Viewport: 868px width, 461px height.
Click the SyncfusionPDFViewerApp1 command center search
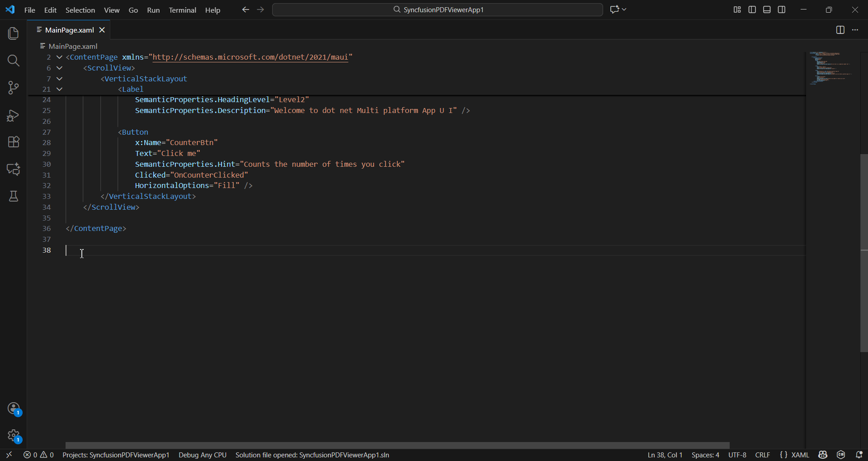click(438, 9)
